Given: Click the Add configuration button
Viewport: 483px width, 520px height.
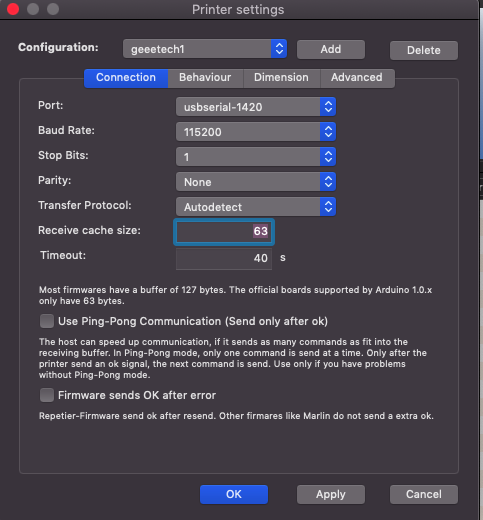Looking at the screenshot, I should tap(331, 49).
